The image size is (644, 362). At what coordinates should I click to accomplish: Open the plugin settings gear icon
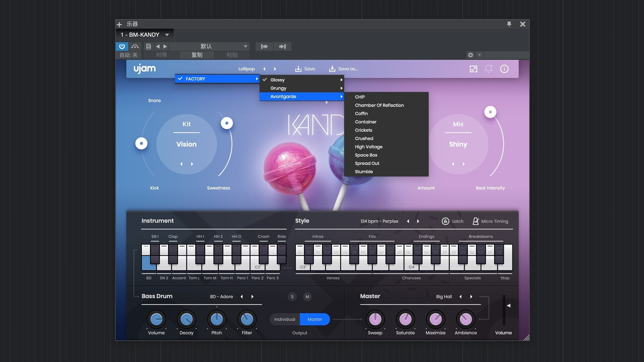pyautogui.click(x=471, y=55)
